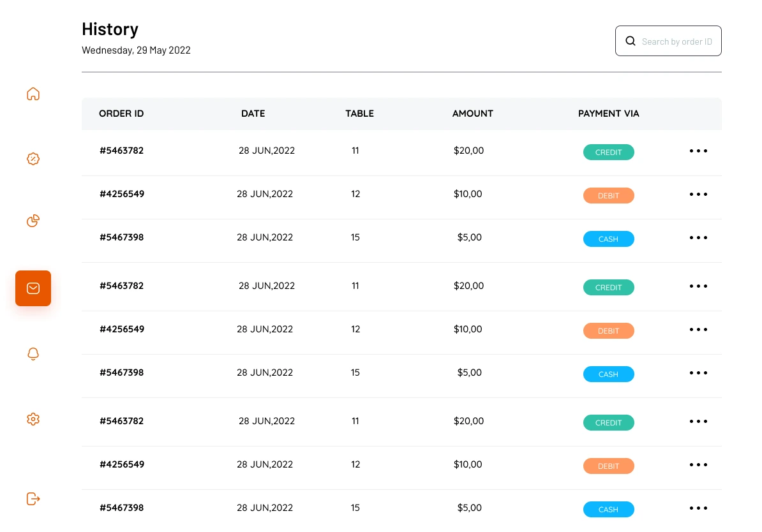Viewport: 762px width, 532px height.
Task: Click the logout icon in sidebar
Action: tap(33, 498)
